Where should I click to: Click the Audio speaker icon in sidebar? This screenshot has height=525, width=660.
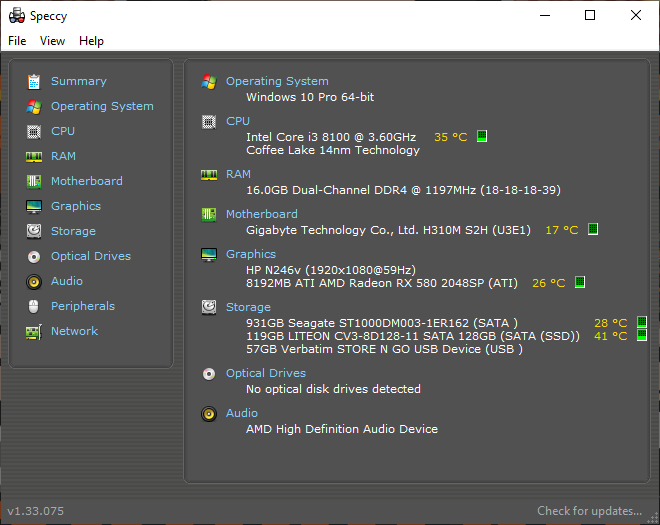[34, 281]
